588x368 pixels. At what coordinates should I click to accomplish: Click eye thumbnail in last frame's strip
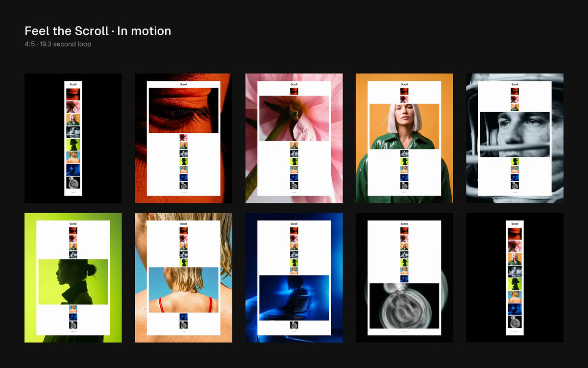515,234
